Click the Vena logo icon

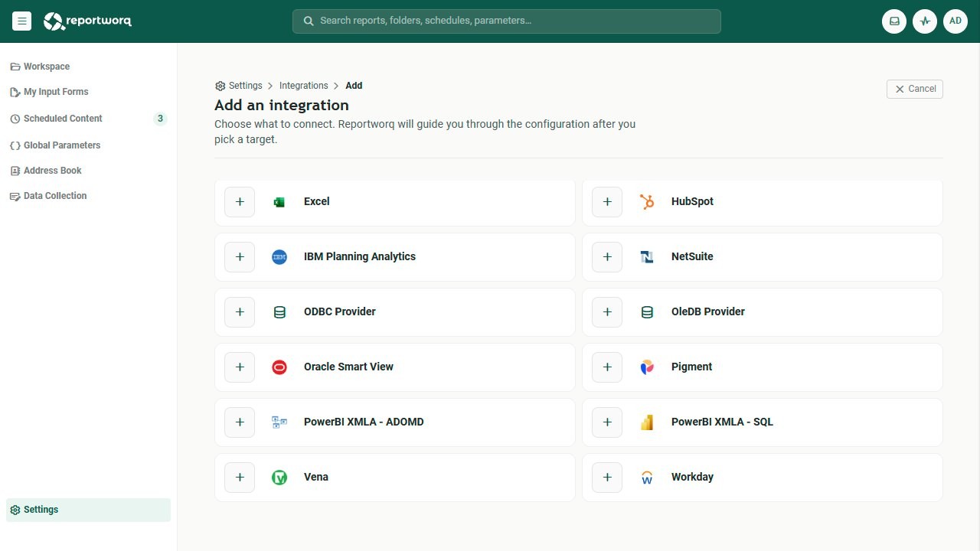pos(279,478)
